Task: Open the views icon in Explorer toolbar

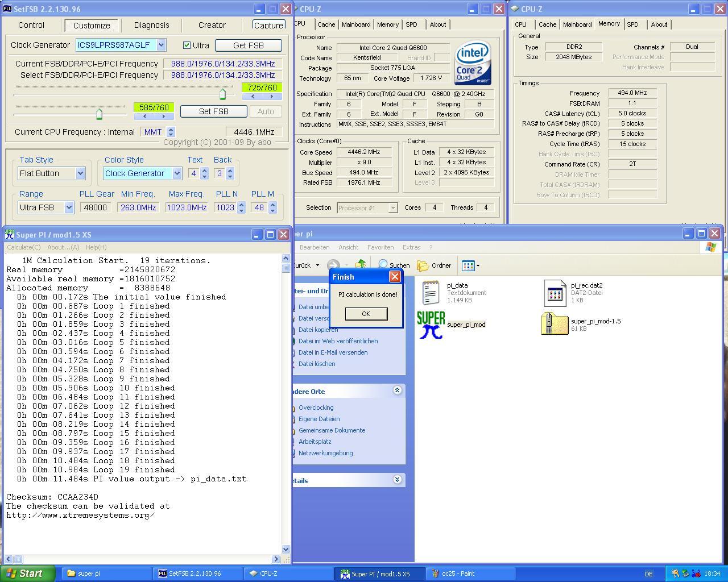Action: 468,265
